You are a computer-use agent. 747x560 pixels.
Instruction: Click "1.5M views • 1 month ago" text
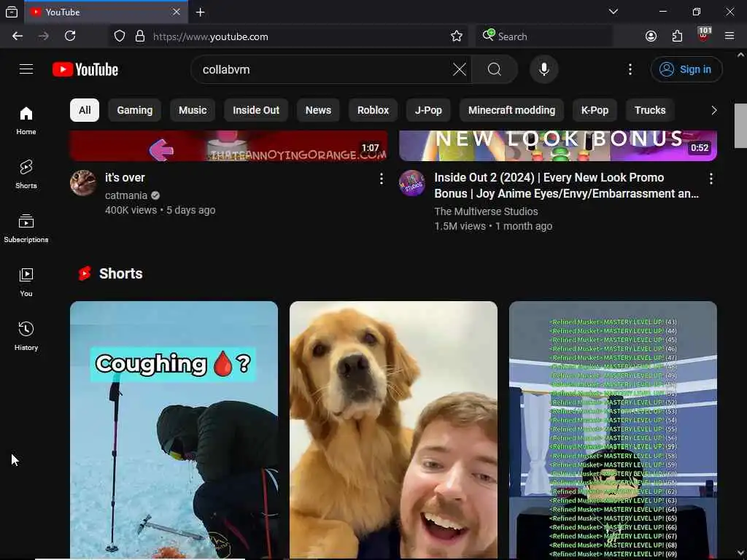[493, 226]
